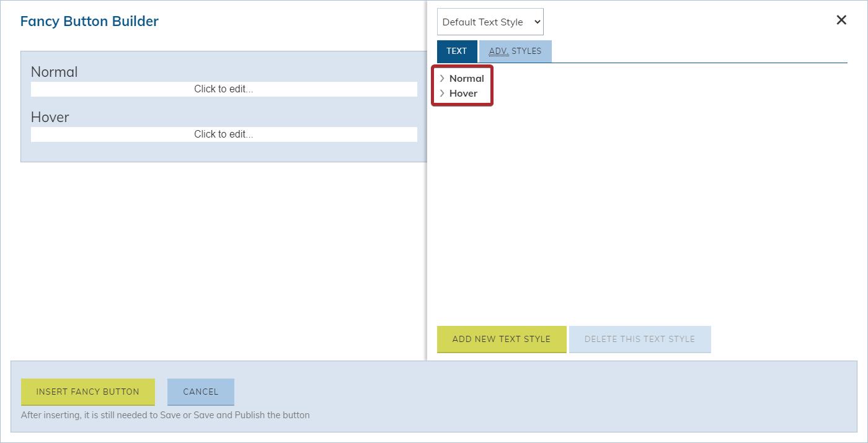Switch to the TEXT tab
The height and width of the screenshot is (443, 868).
click(457, 51)
